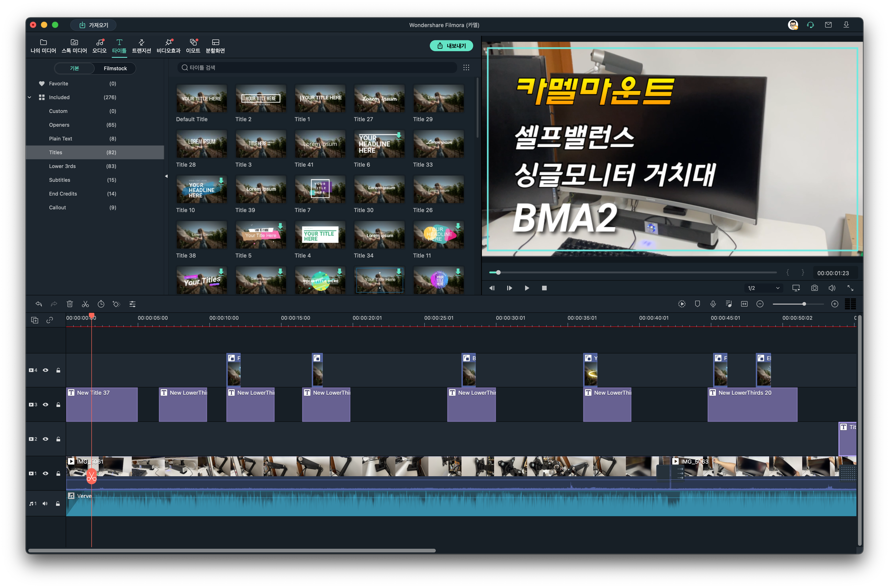Viewport: 889px width, 588px height.
Task: Collapse the library panel with left arrow
Action: click(166, 176)
